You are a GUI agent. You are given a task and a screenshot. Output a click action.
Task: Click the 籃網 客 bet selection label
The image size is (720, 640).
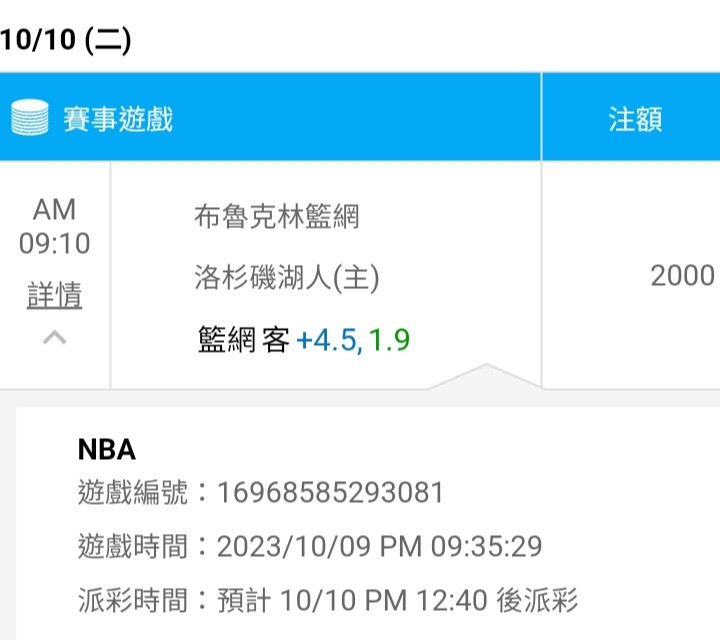[244, 341]
